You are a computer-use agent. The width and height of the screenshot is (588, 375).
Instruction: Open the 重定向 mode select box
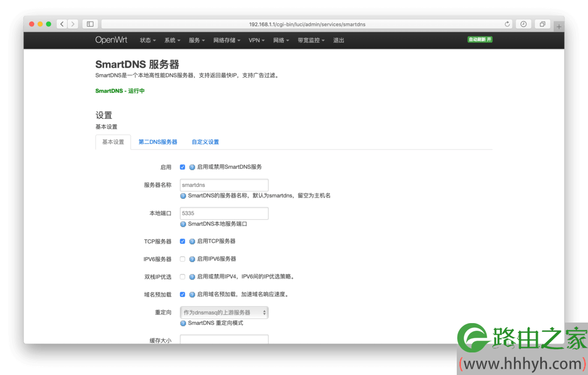click(x=224, y=313)
